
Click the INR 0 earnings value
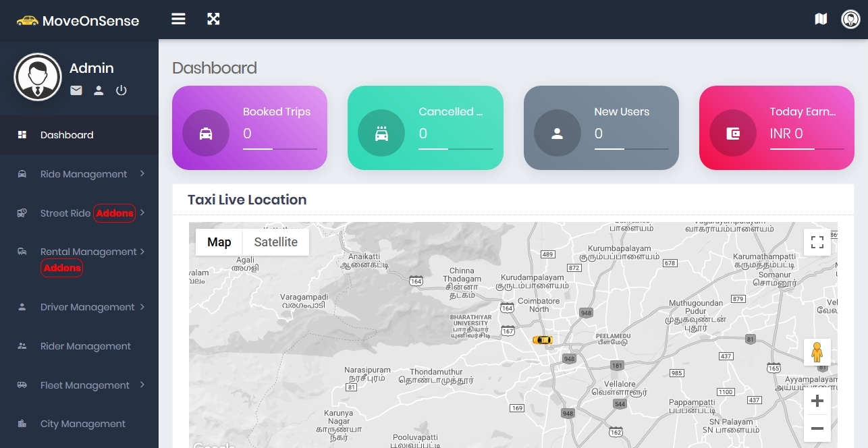click(x=786, y=134)
